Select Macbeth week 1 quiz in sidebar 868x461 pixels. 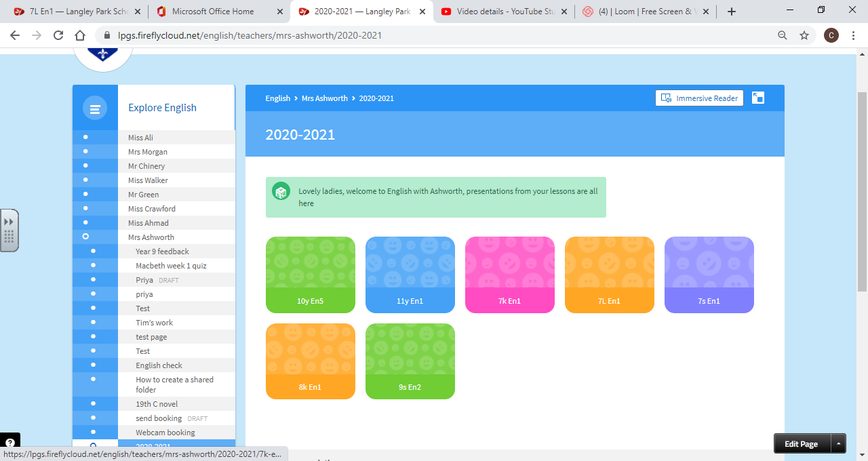(171, 266)
